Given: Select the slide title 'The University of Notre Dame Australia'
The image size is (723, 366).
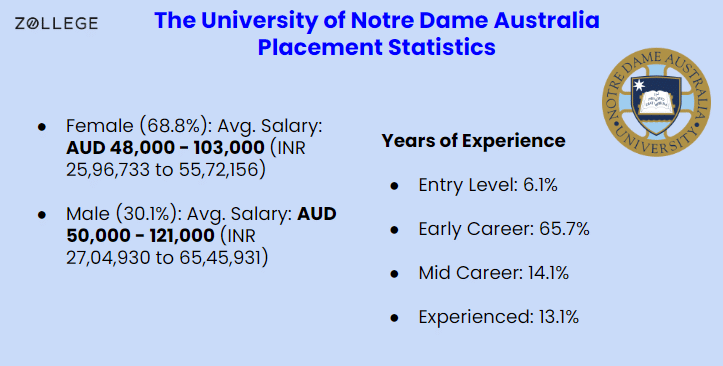Looking at the screenshot, I should (x=377, y=21).
